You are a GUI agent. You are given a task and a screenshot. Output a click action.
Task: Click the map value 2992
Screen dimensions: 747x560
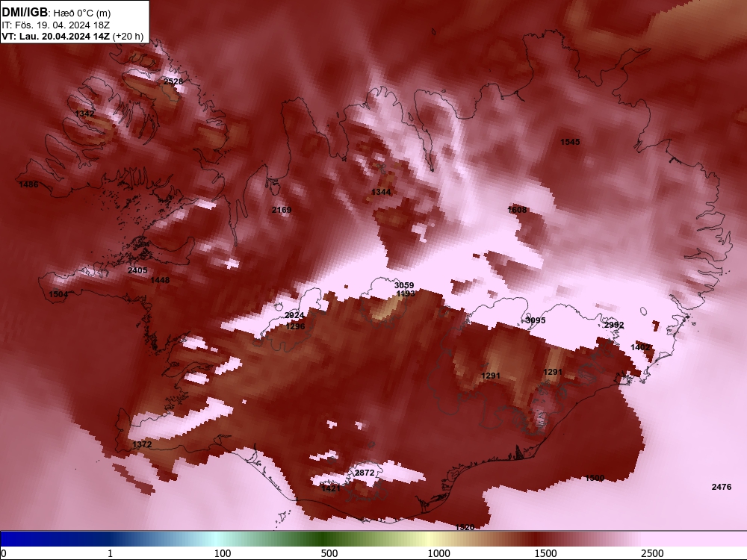pyautogui.click(x=614, y=325)
